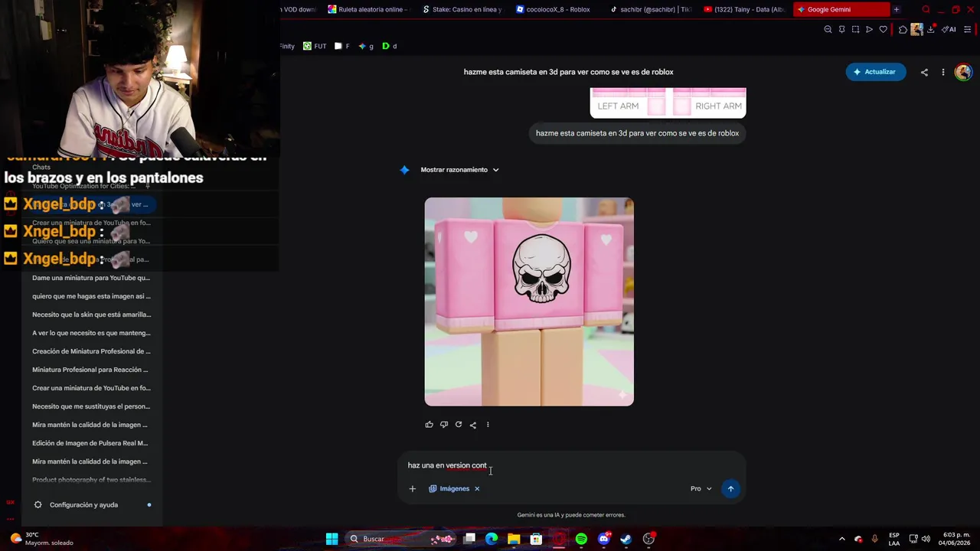Select the Imágenes tool chip

[449, 488]
